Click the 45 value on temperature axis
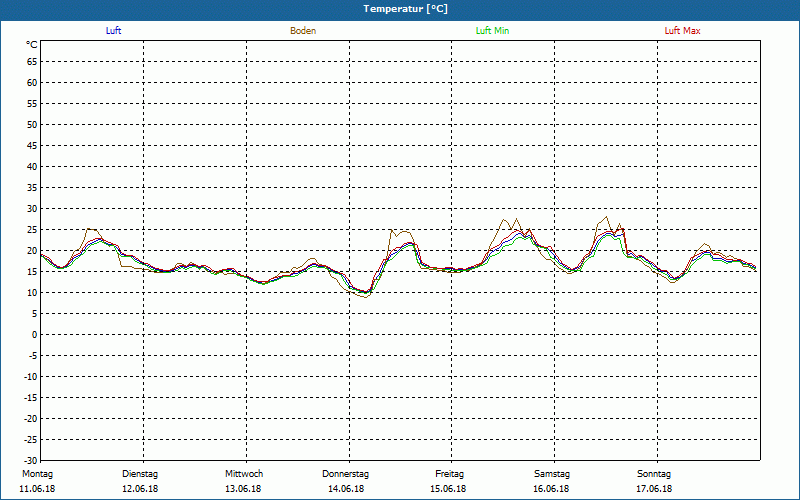800x500 pixels. tap(32, 145)
